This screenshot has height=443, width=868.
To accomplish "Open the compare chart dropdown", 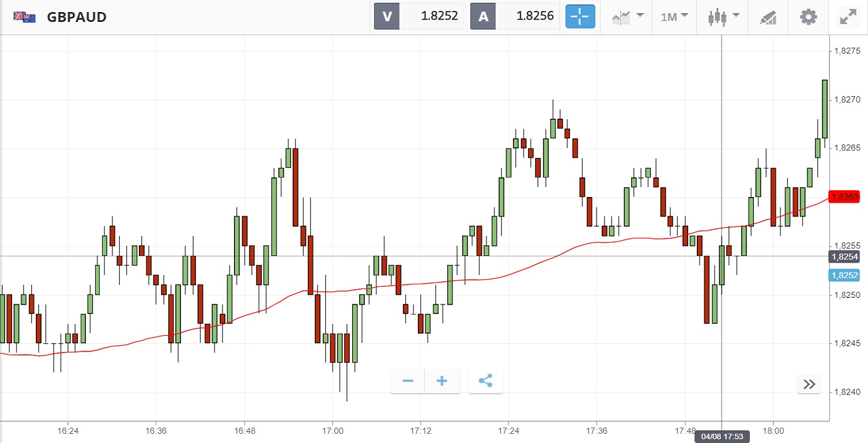I will pos(628,17).
